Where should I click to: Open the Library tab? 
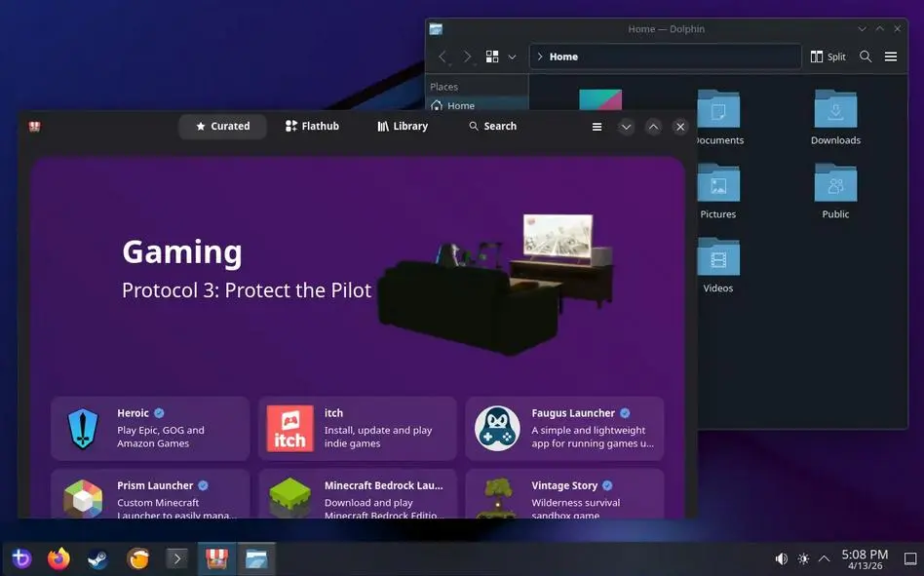click(404, 126)
